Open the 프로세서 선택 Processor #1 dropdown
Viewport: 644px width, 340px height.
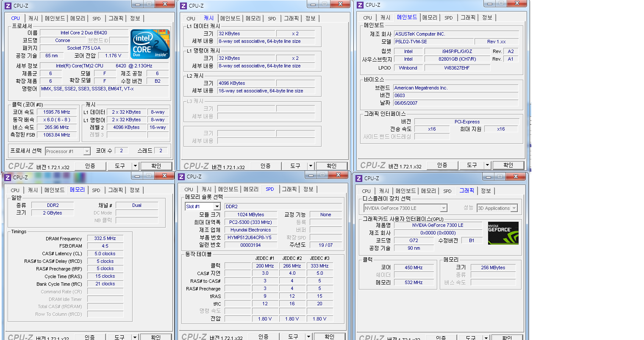click(x=68, y=151)
